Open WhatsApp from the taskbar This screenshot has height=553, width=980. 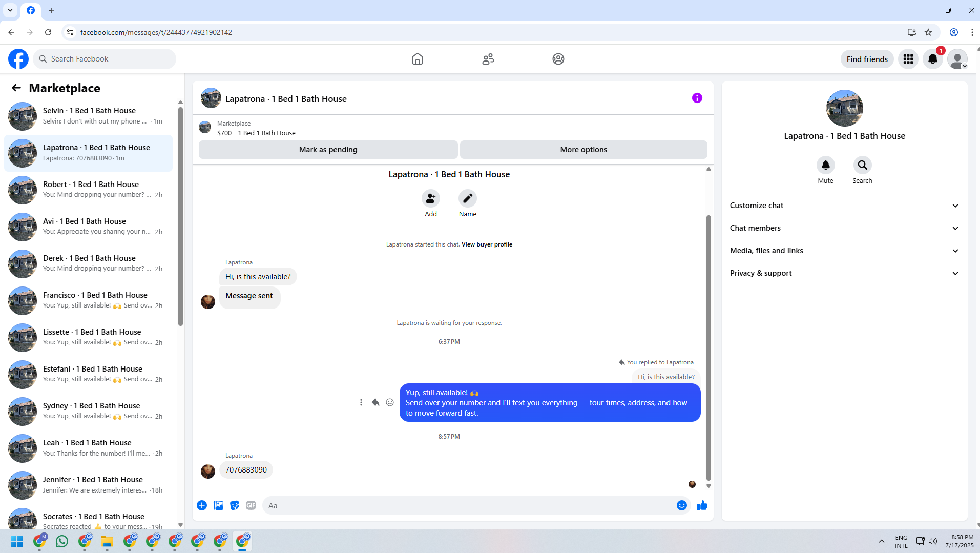pyautogui.click(x=62, y=541)
